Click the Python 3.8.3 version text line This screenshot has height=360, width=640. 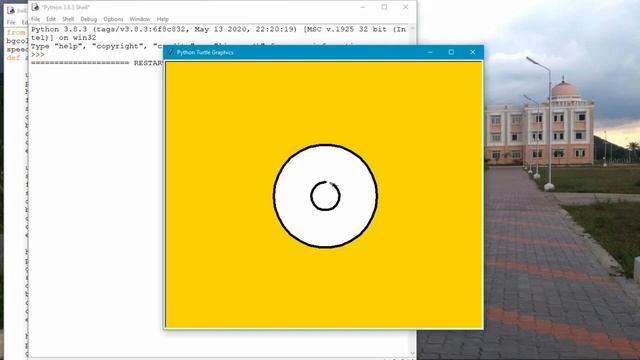click(218, 29)
